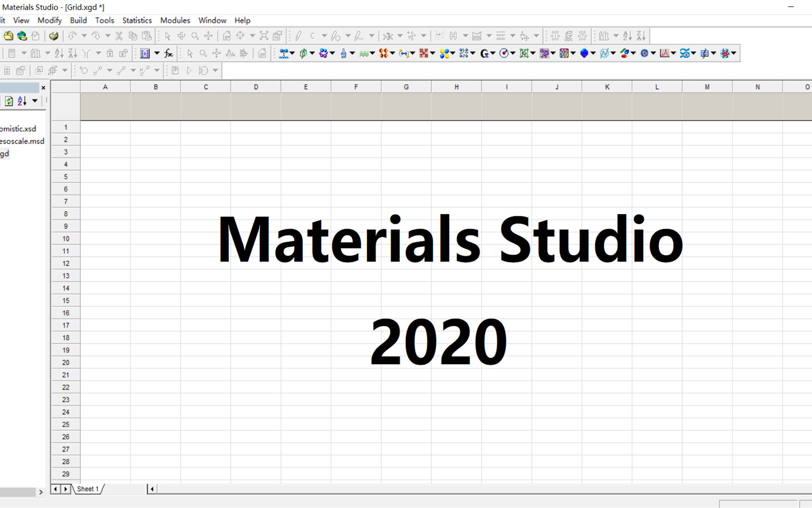Open dropdown next to Adjust Hydrogen icon

click(465, 36)
